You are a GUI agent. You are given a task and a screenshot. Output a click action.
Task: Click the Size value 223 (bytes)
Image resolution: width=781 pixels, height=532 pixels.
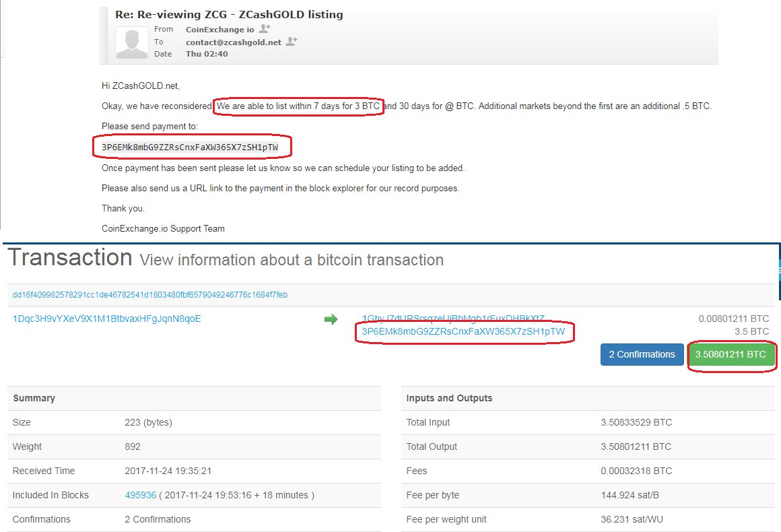[148, 422]
